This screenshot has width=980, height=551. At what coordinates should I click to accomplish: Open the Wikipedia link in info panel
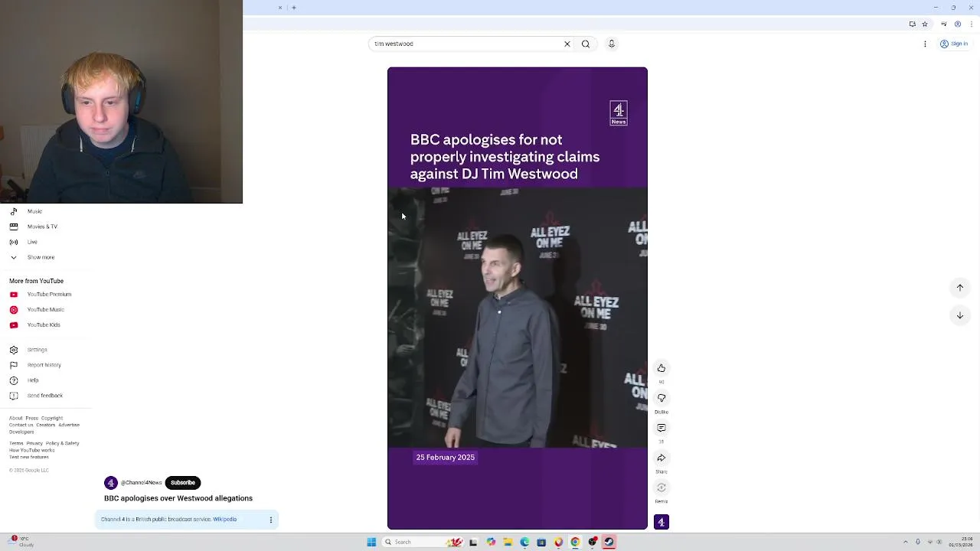pos(225,520)
